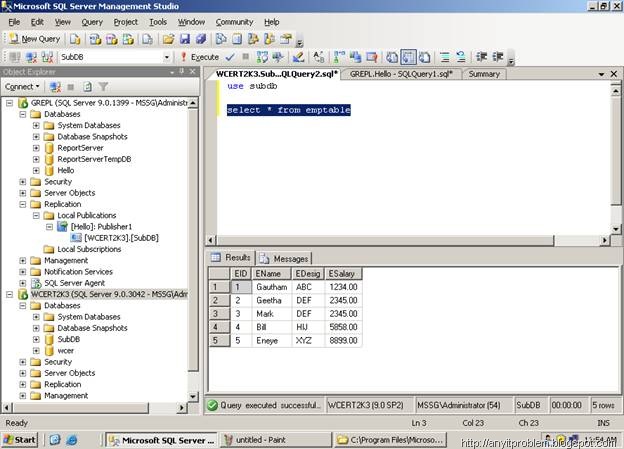Click the Save floppy disk icon
This screenshot has height=449, width=624.
click(x=185, y=39)
